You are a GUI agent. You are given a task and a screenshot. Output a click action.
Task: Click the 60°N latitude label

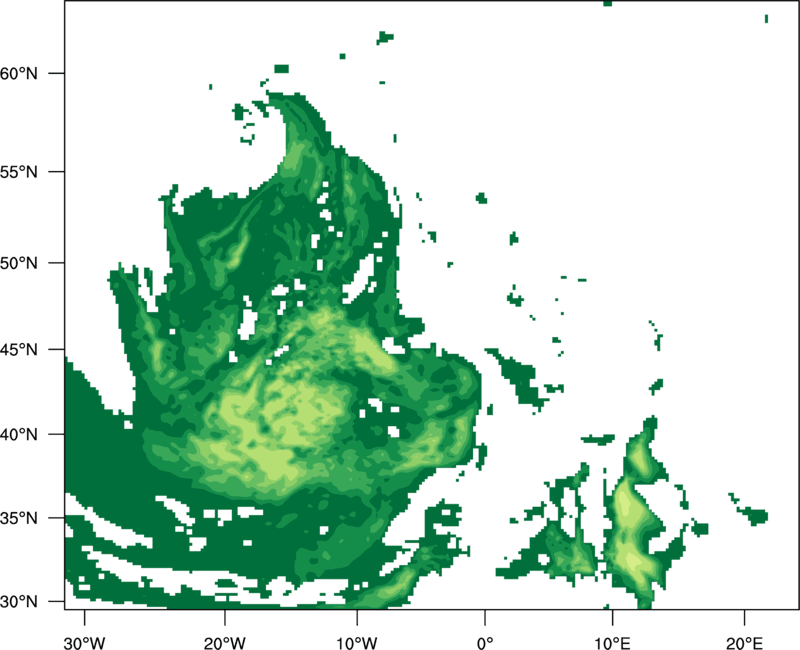click(x=19, y=73)
